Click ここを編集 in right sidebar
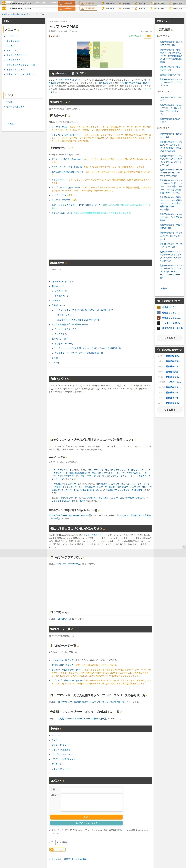The width and height of the screenshot is (186, 868). [162, 288]
